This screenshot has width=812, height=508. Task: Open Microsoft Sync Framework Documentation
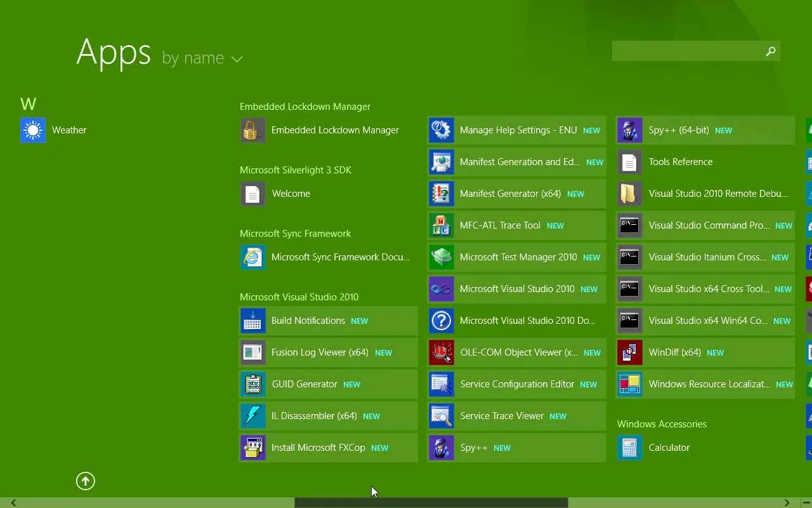click(x=328, y=257)
